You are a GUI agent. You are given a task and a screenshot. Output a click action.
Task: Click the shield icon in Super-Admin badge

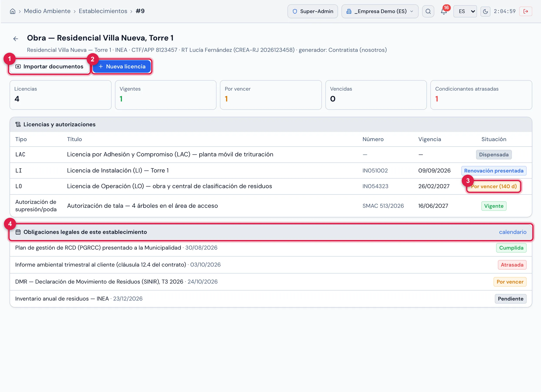[295, 11]
